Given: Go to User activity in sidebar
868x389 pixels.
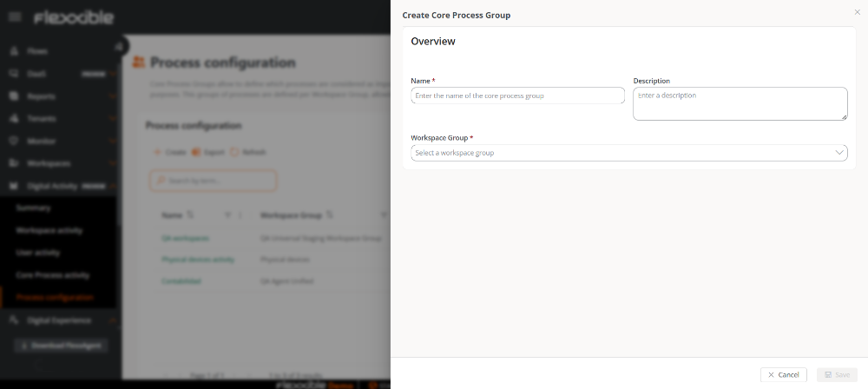Looking at the screenshot, I should tap(38, 253).
